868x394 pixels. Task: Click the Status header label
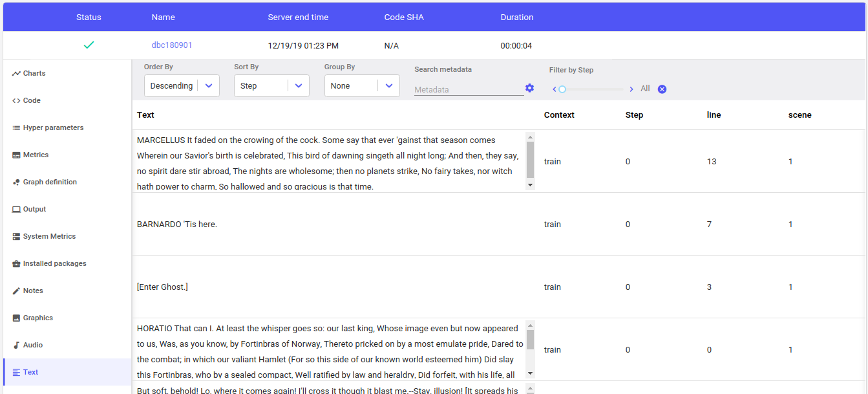click(x=89, y=17)
